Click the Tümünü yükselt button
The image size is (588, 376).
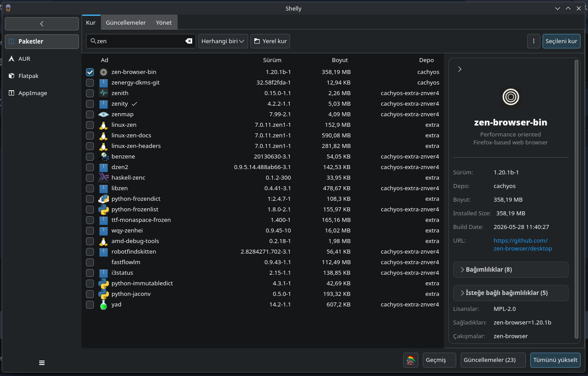pyautogui.click(x=555, y=360)
